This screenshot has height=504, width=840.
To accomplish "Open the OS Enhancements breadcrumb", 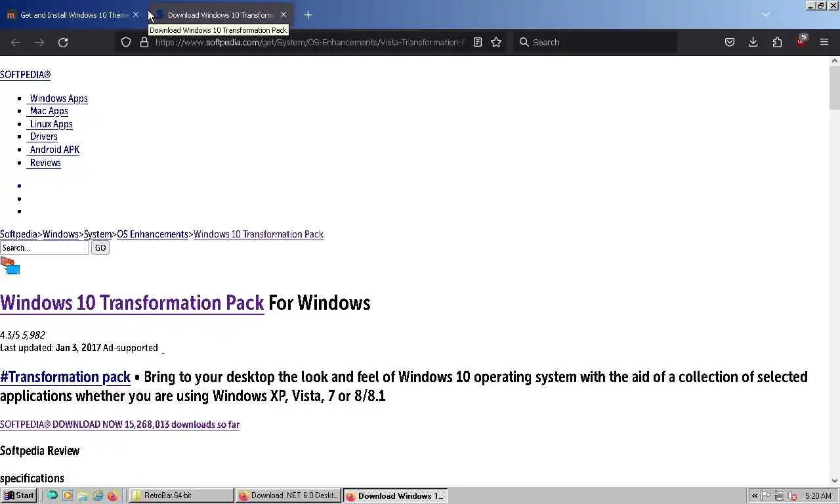I will (x=152, y=234).
